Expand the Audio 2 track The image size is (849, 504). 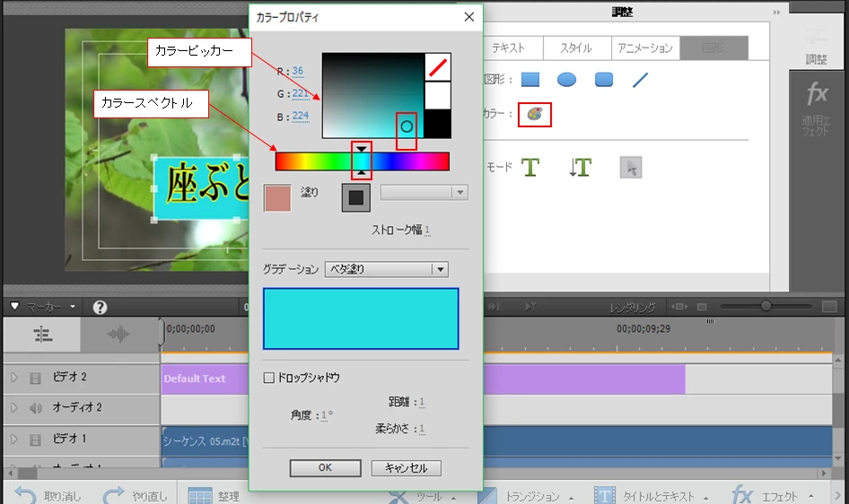coord(14,408)
